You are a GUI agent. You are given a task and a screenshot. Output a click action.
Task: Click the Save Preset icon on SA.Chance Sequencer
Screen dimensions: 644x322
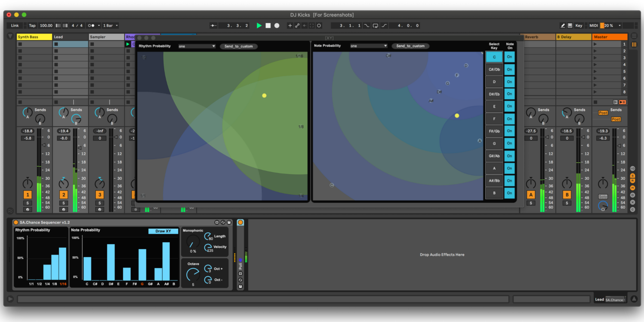point(229,222)
